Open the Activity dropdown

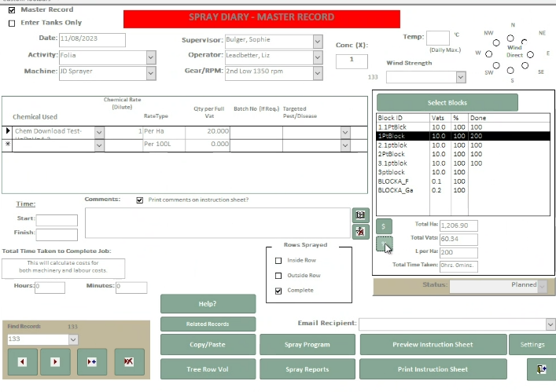click(151, 57)
